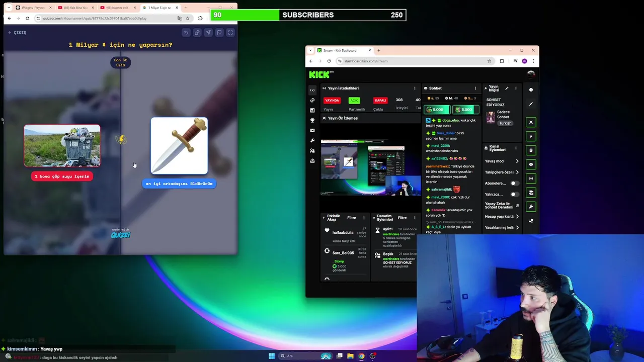The image size is (644, 362).
Task: Bookmark Kick Dashboard page with star
Action: point(489,61)
